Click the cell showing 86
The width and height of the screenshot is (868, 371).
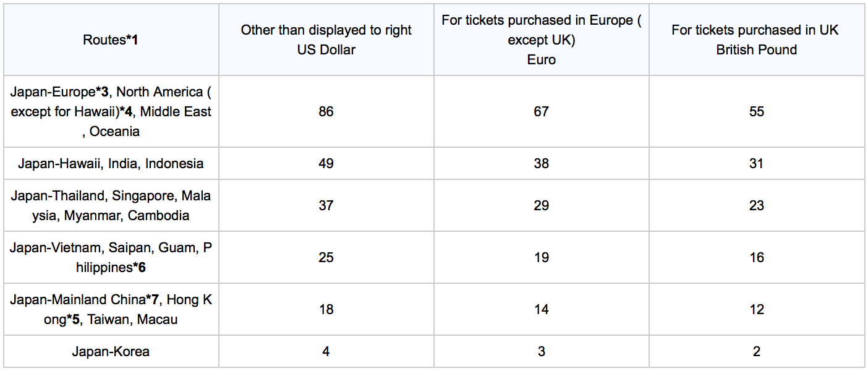326,112
